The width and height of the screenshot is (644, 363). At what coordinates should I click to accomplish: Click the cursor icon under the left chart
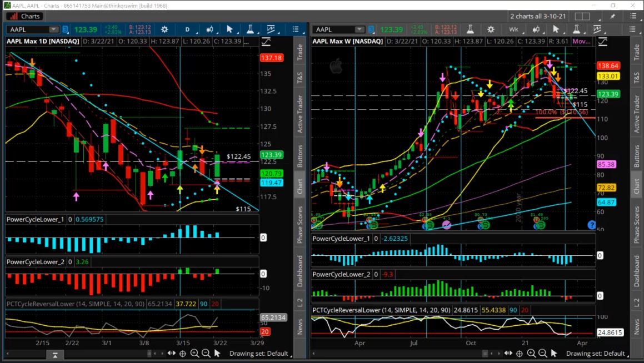[218, 353]
